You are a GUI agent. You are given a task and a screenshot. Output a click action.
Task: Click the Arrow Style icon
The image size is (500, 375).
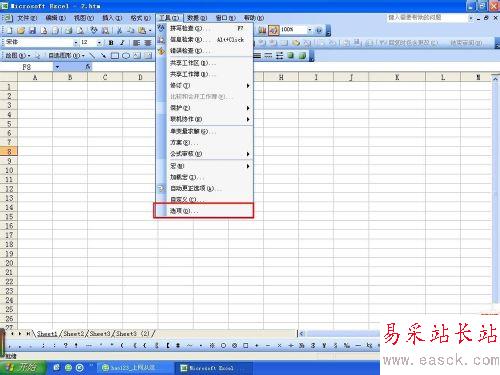click(280, 56)
